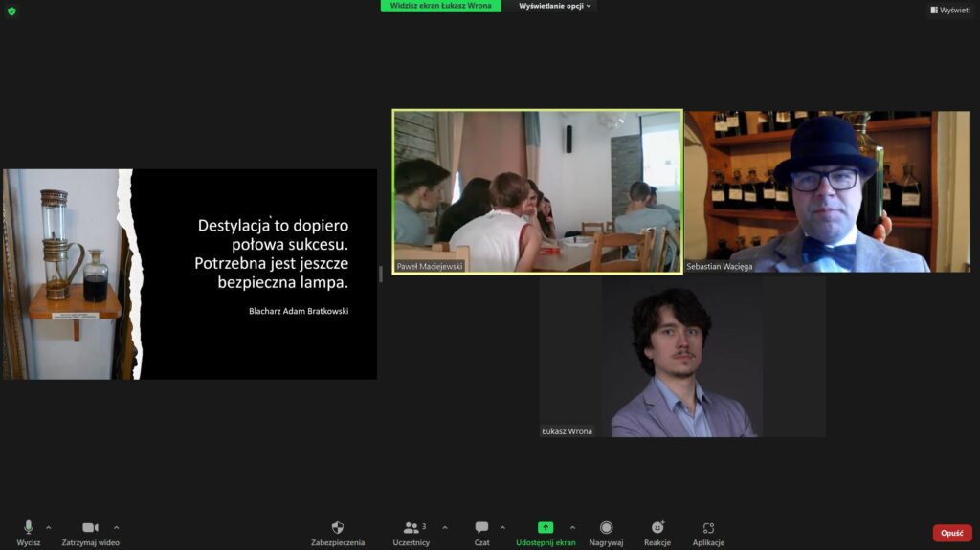Viewport: 980px width, 550px height.
Task: Start recording with Nagrywaj button
Action: pos(606,528)
